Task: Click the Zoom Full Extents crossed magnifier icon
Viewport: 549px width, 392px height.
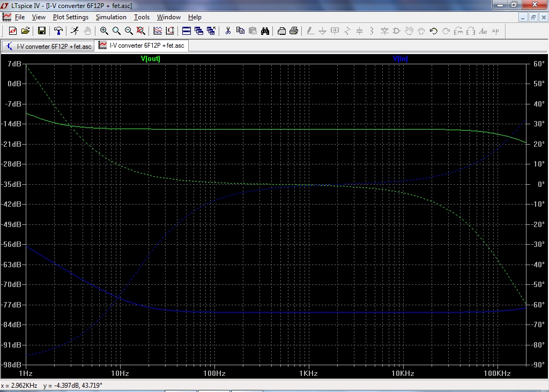Action: click(141, 31)
